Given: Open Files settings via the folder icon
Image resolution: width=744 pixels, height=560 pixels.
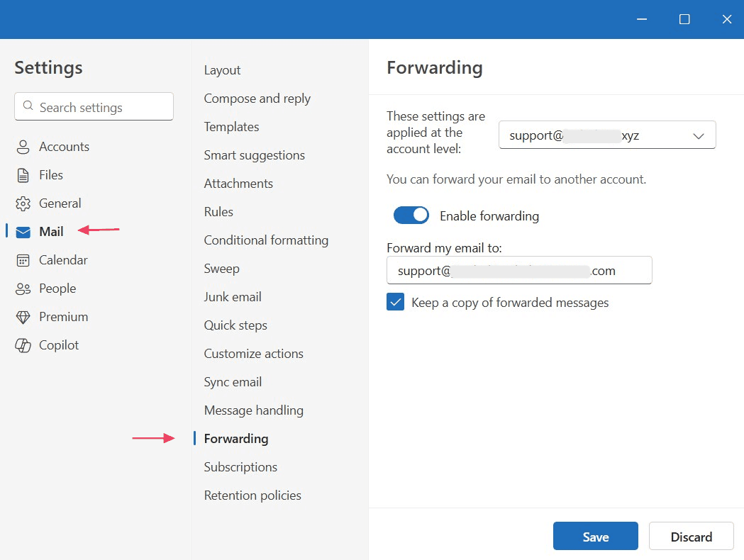Looking at the screenshot, I should point(22,174).
